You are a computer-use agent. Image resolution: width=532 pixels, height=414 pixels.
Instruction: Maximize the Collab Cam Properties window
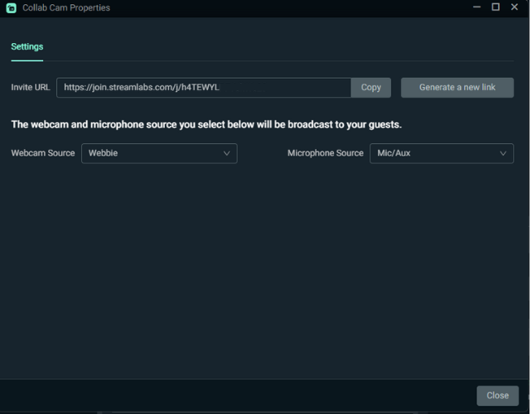[x=496, y=7]
